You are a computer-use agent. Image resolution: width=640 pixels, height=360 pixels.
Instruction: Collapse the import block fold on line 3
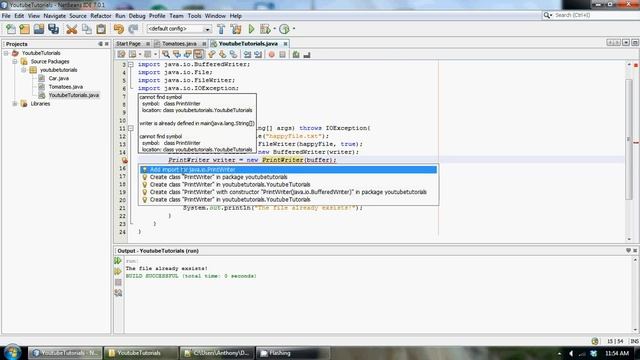131,64
